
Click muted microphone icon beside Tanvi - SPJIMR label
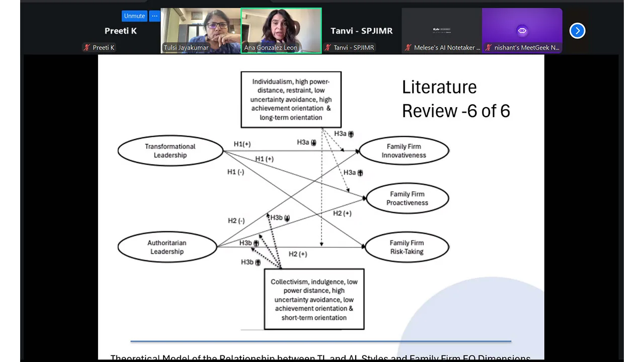pos(328,48)
